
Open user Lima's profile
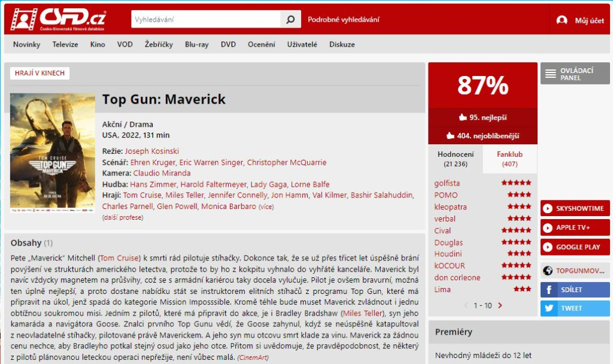(x=442, y=289)
